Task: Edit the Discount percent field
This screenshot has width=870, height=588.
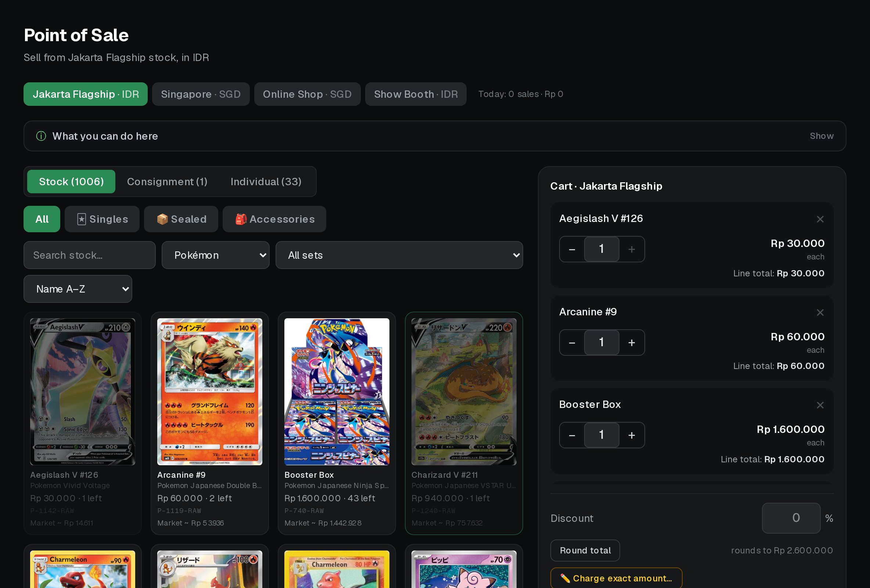Action: pyautogui.click(x=791, y=518)
